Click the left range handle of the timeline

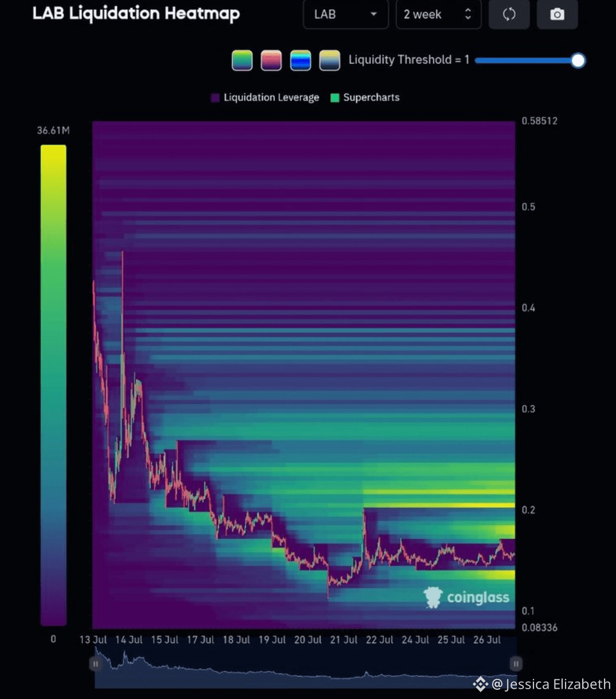(96, 664)
